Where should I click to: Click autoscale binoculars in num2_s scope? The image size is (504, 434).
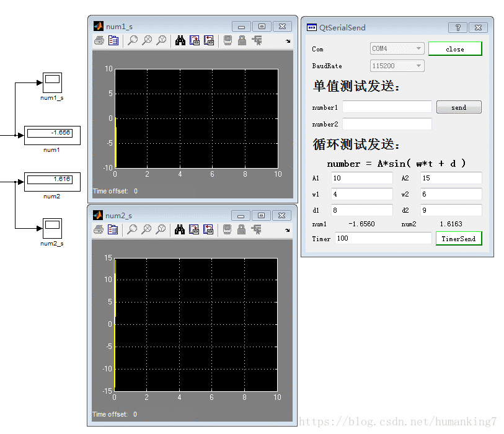coord(180,229)
